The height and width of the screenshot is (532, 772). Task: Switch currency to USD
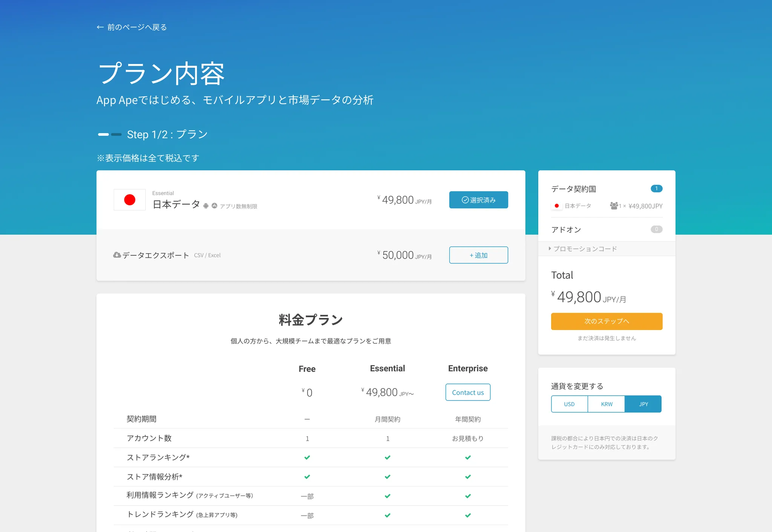(x=569, y=404)
